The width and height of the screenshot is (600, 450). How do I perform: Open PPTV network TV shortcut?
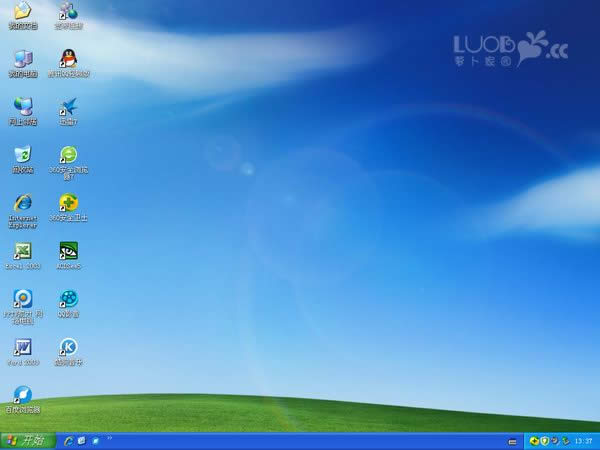click(22, 299)
